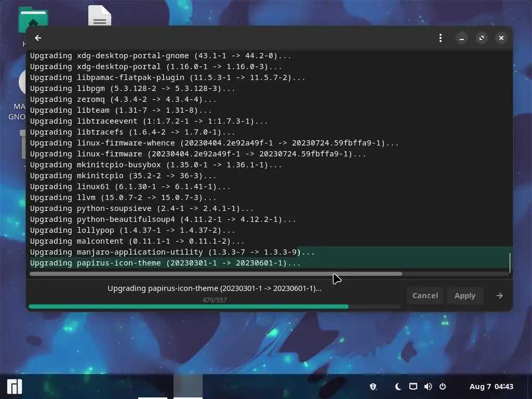Click the 'Upgrading llvm' log line
This screenshot has width=532, height=399.
123,197
